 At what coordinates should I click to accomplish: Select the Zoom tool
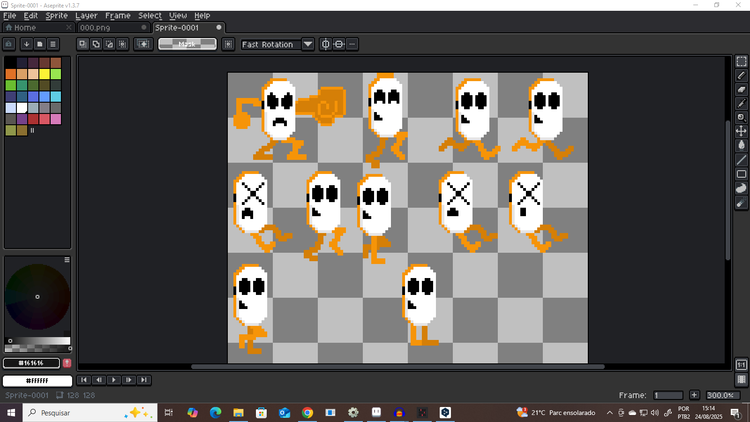click(x=741, y=117)
